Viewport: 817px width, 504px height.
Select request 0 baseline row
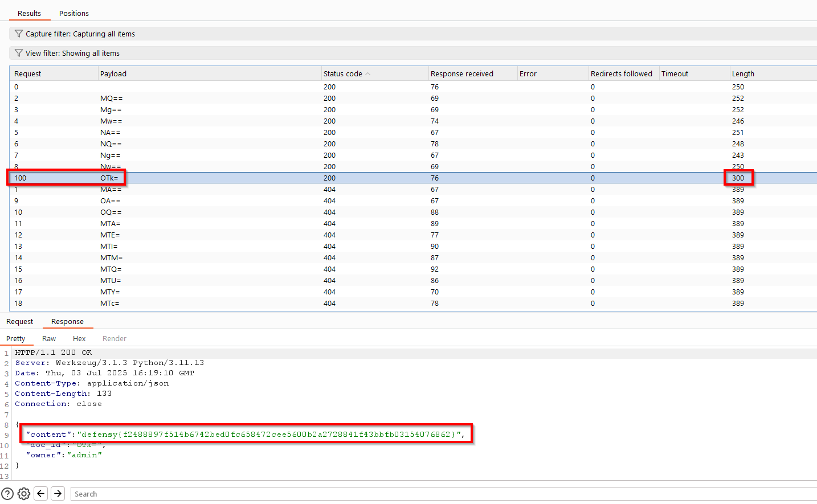[x=413, y=87]
